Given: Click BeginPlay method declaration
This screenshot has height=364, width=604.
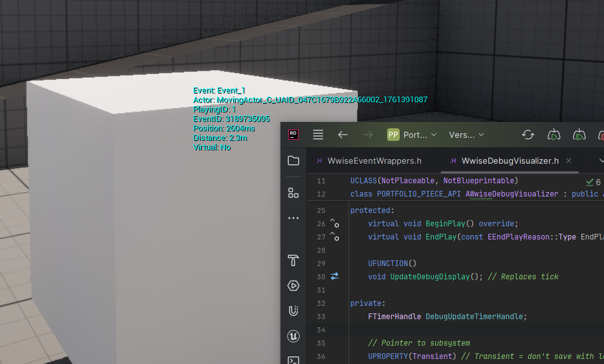Looking at the screenshot, I should pos(445,224).
